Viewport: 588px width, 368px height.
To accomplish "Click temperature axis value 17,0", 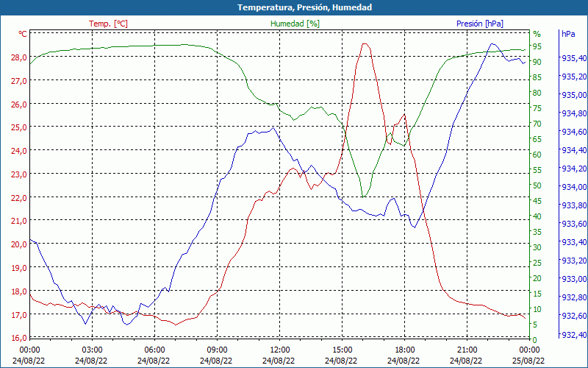I will (20, 315).
